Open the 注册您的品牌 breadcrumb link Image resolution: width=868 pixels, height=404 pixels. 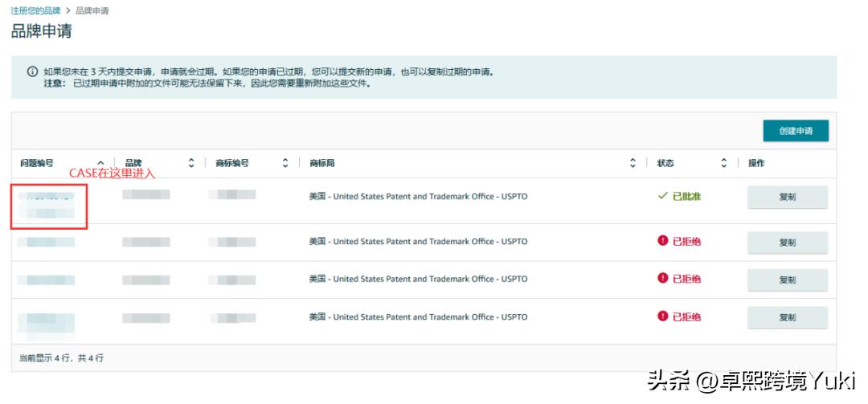35,10
